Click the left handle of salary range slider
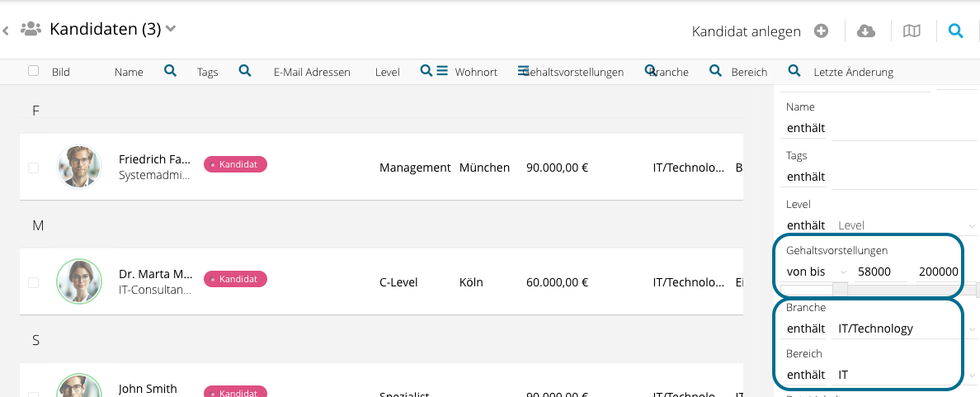Screen dimensions: 980x397 click(840, 290)
